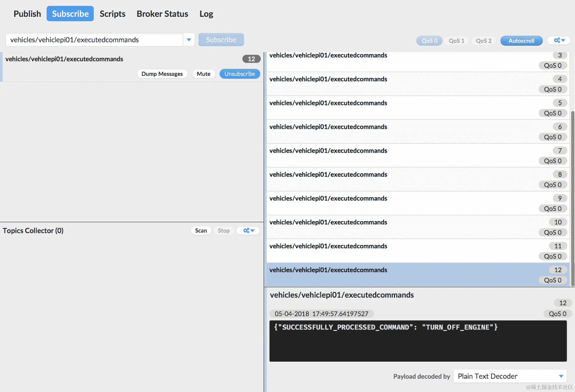Click the QoS 0 badge in message 7

pos(553,161)
